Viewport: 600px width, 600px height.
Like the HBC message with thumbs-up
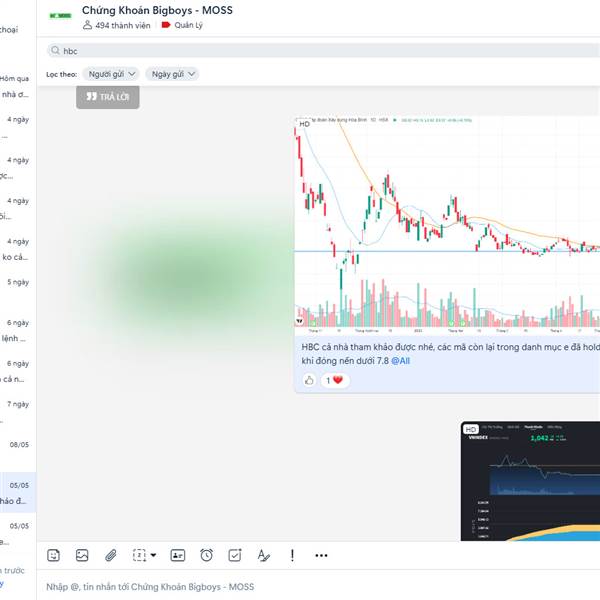point(309,380)
